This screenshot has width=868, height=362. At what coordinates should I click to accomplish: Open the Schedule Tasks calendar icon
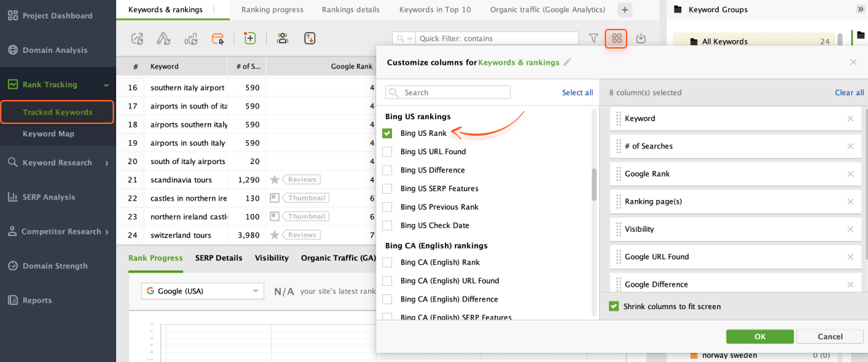218,39
